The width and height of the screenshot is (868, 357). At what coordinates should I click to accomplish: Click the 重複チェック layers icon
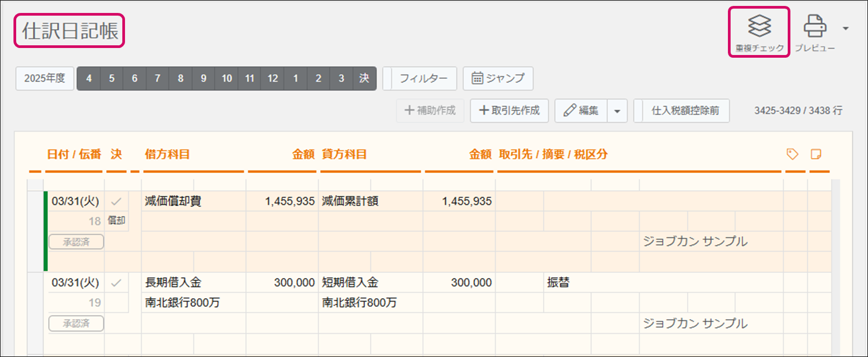pos(759,26)
